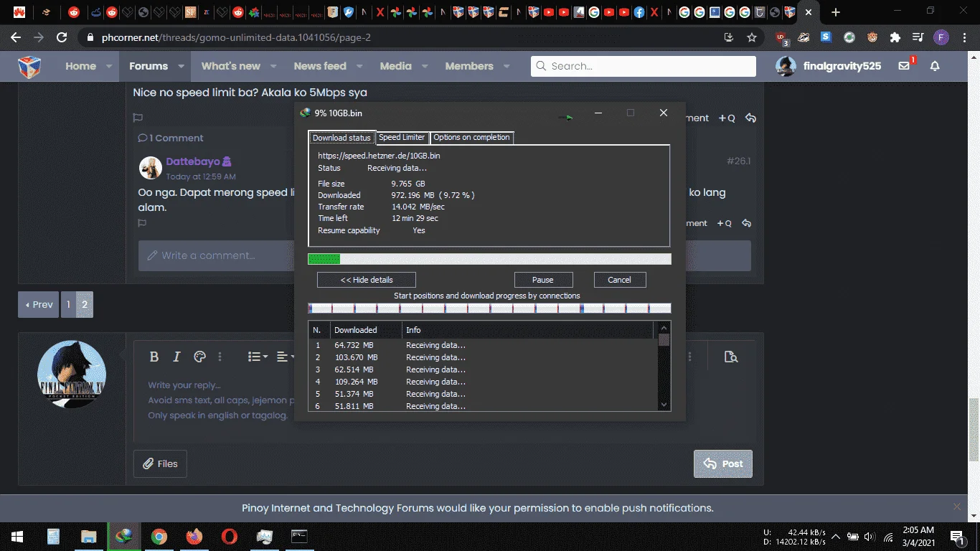Click the Bold formatting icon in reply editor

point(154,357)
